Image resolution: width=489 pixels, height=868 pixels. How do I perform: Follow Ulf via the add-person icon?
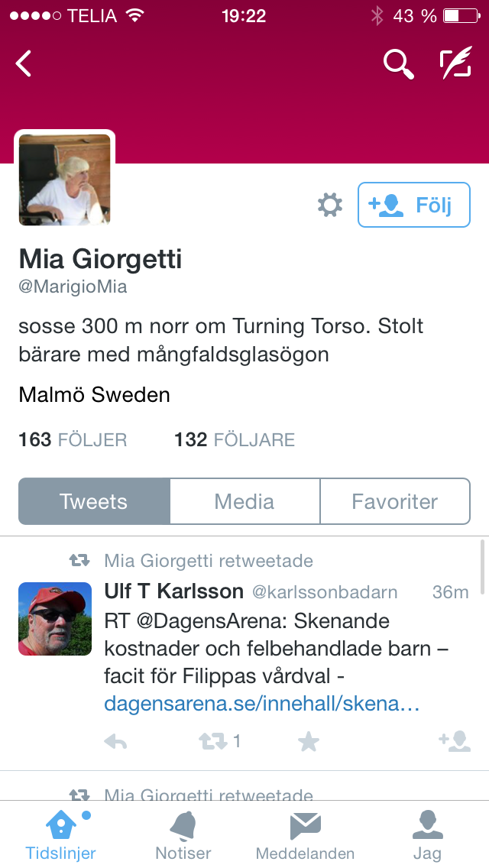point(455,741)
